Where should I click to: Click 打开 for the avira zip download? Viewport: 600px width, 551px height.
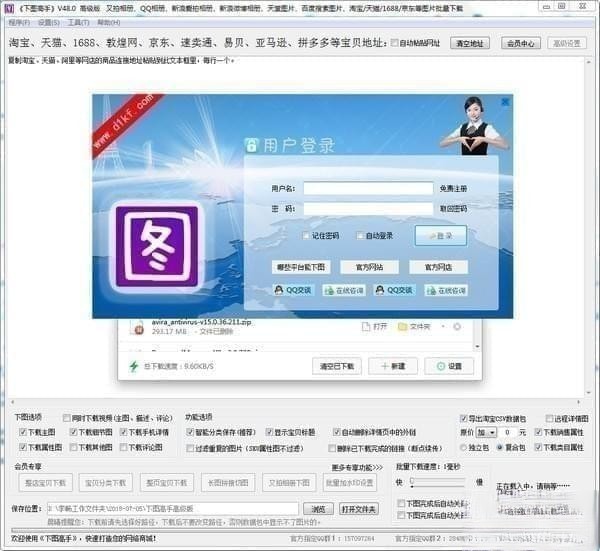[x=375, y=326]
